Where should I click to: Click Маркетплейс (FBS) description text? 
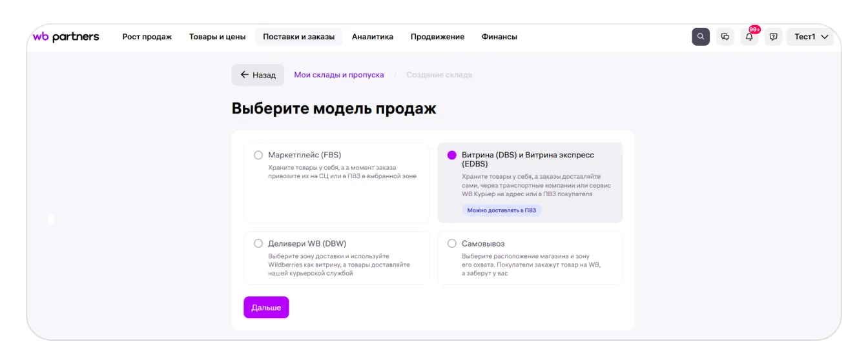point(342,172)
